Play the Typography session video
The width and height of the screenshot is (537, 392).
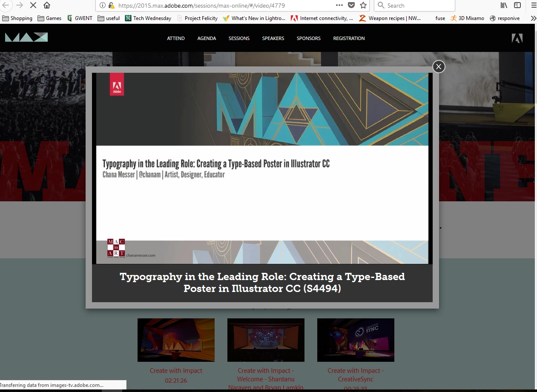pyautogui.click(x=262, y=169)
